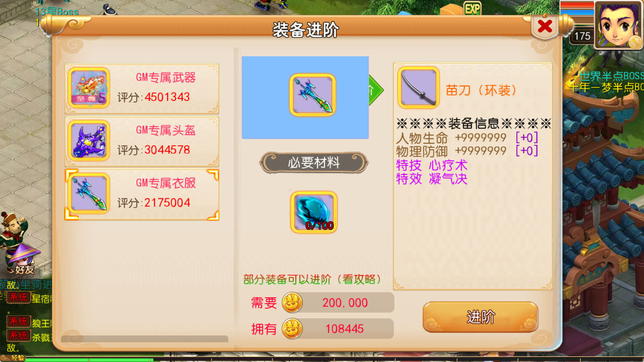This screenshot has width=644, height=362.
Task: Click the green arrow next to equipment slot
Action: [x=376, y=90]
